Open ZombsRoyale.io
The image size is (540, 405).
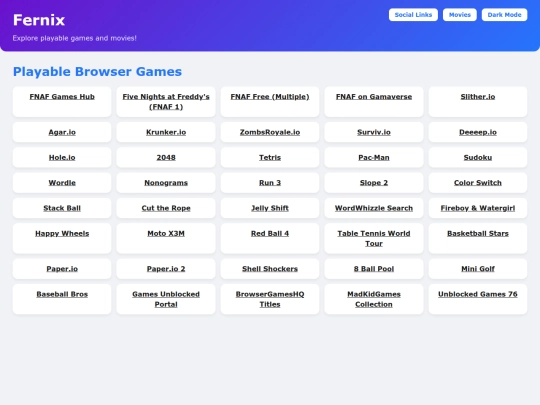click(x=270, y=132)
